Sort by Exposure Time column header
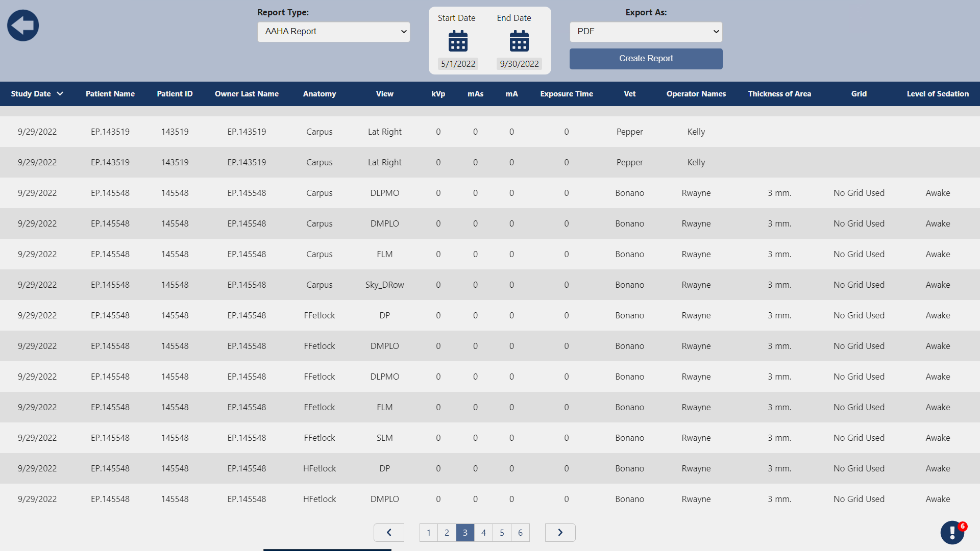980x551 pixels. pos(567,94)
